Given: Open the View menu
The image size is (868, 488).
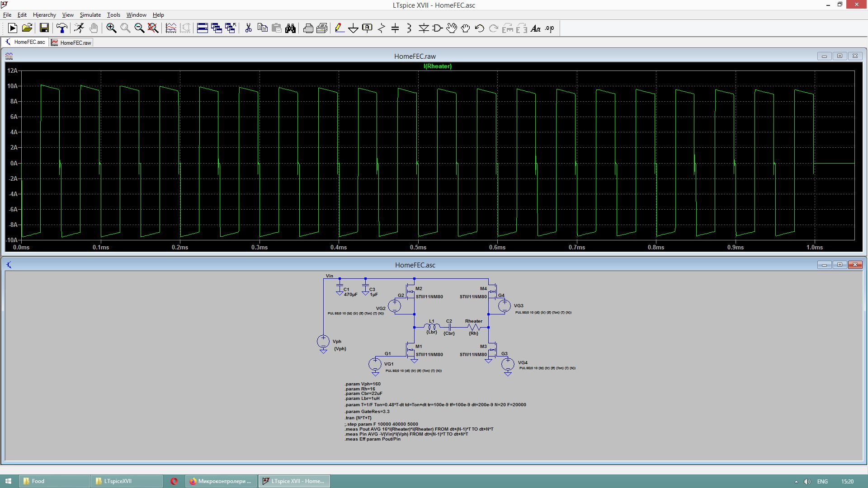Looking at the screenshot, I should pos(68,15).
